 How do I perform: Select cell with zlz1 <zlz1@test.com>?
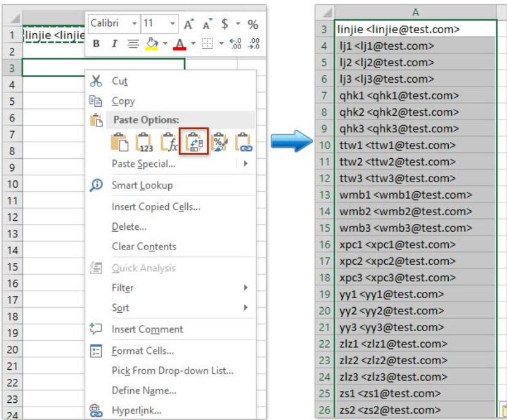coord(416,344)
